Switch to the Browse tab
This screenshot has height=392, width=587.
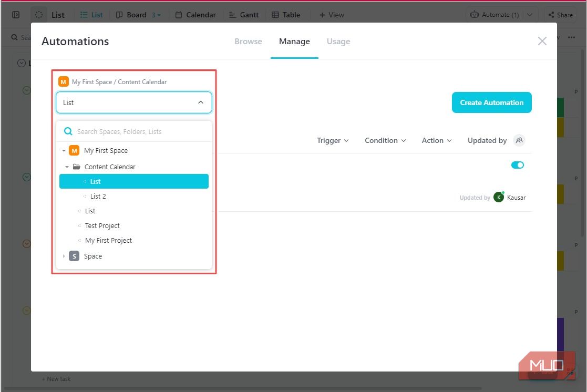(248, 42)
